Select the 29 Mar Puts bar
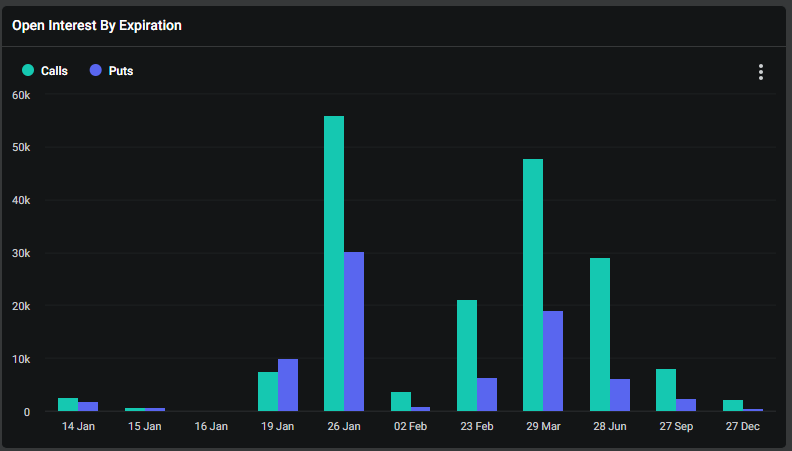The width and height of the screenshot is (792, 451). click(x=553, y=361)
